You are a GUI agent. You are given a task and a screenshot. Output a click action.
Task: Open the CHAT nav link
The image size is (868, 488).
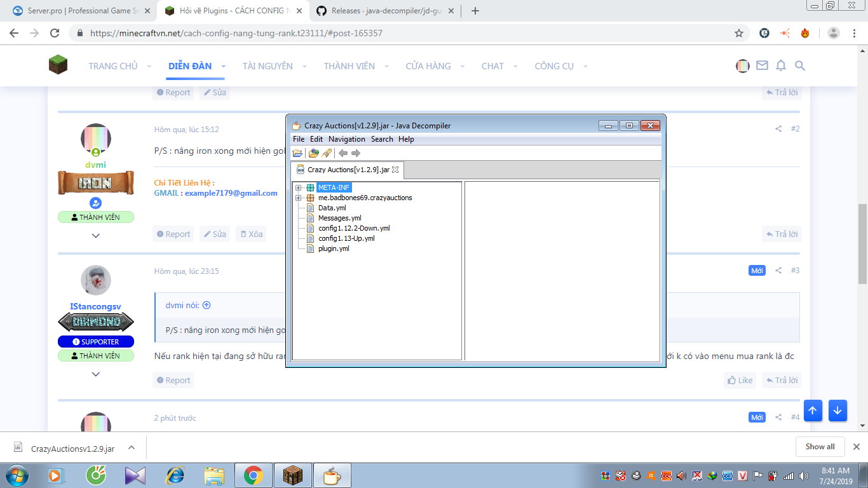(x=492, y=66)
